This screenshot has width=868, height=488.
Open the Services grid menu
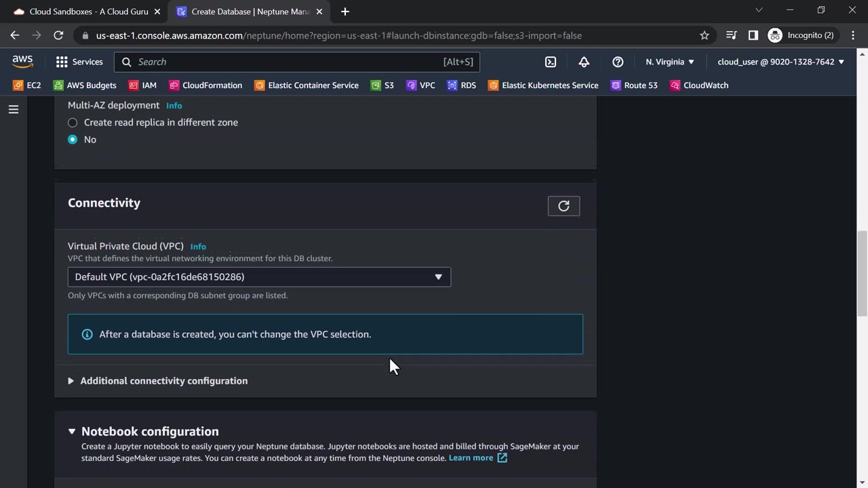tap(79, 62)
